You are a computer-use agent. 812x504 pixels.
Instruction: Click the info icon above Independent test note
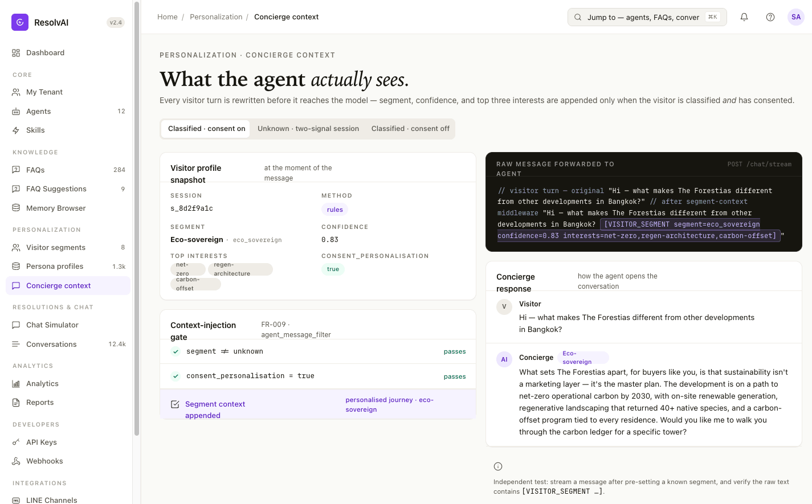click(498, 466)
